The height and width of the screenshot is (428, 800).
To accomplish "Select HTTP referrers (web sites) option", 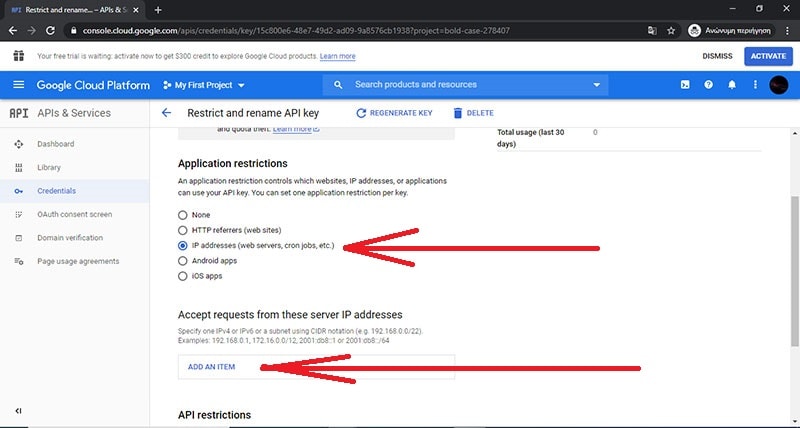I will (182, 230).
